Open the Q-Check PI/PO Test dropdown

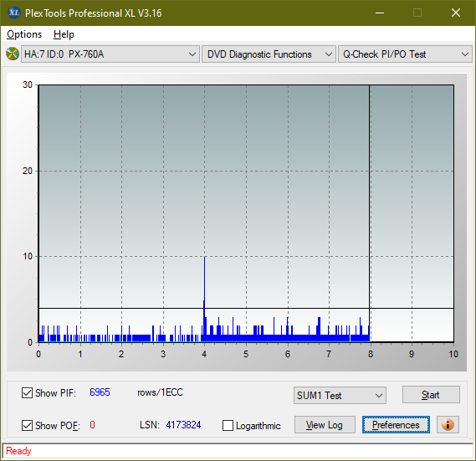[x=405, y=54]
